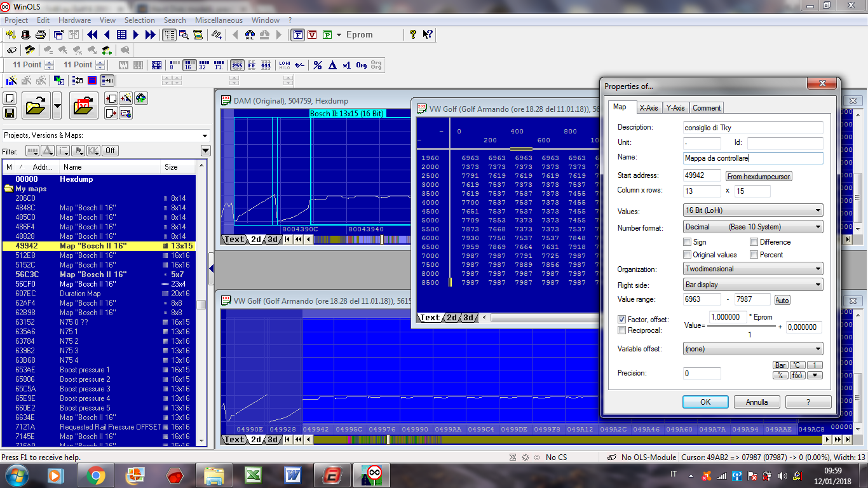
Task: Click the single right arrow next icon
Action: [x=136, y=35]
